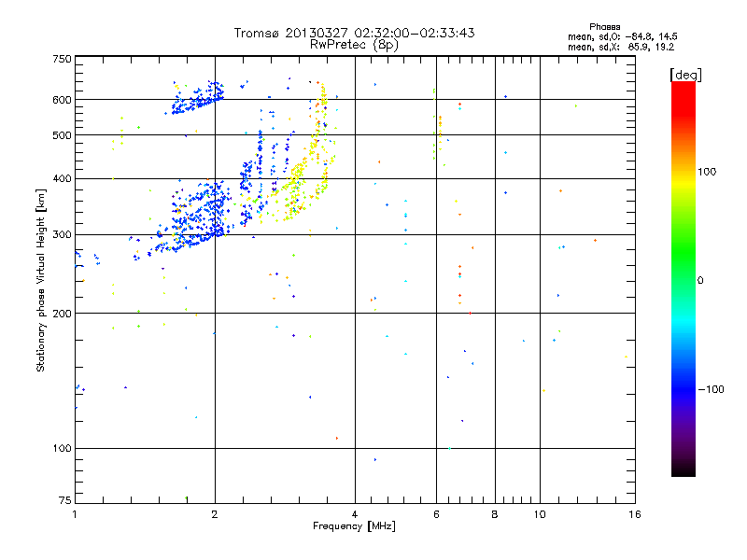The width and height of the screenshot is (747, 560).
Task: Click the x-axis label '16'
Action: 635,514
